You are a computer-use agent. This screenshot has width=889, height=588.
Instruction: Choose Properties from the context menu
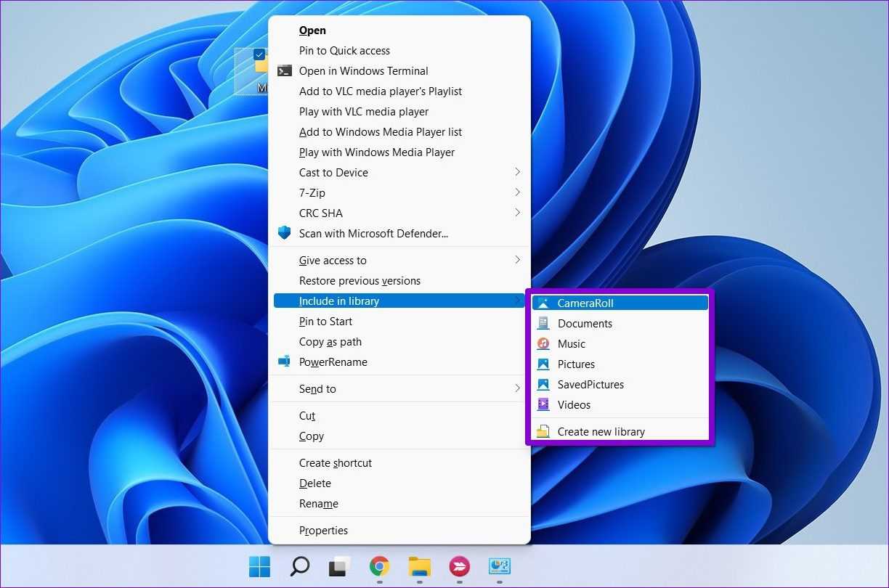(x=323, y=531)
